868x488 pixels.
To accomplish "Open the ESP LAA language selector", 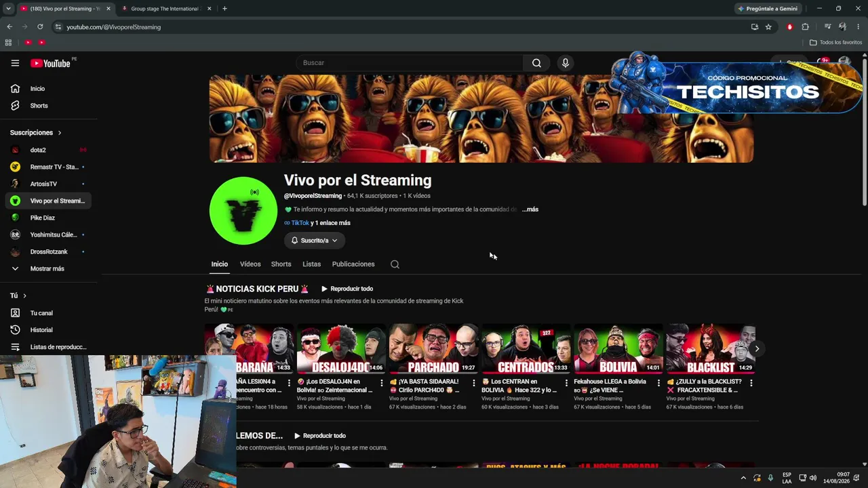I will 787,478.
